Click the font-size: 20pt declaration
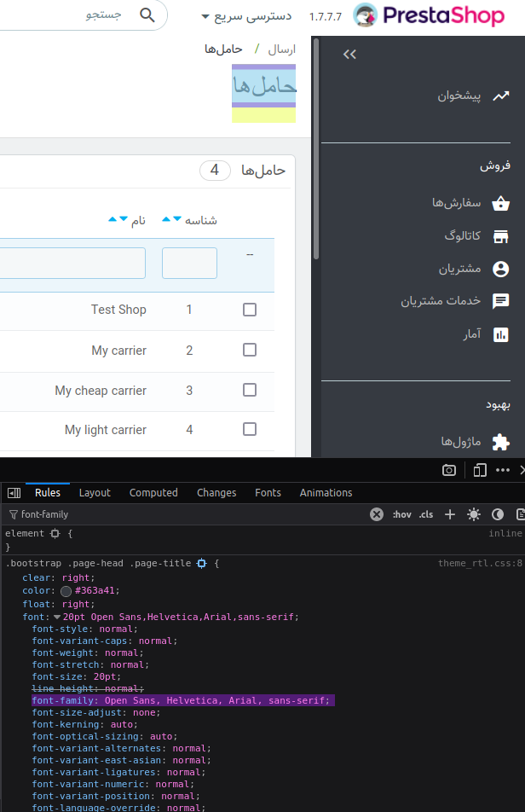 (77, 677)
